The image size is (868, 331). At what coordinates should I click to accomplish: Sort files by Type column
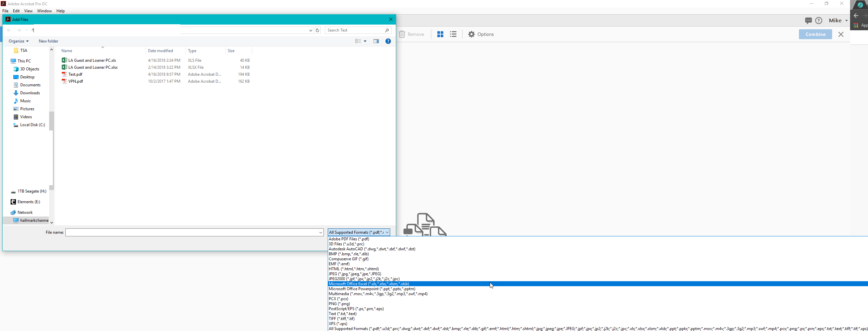click(206, 51)
